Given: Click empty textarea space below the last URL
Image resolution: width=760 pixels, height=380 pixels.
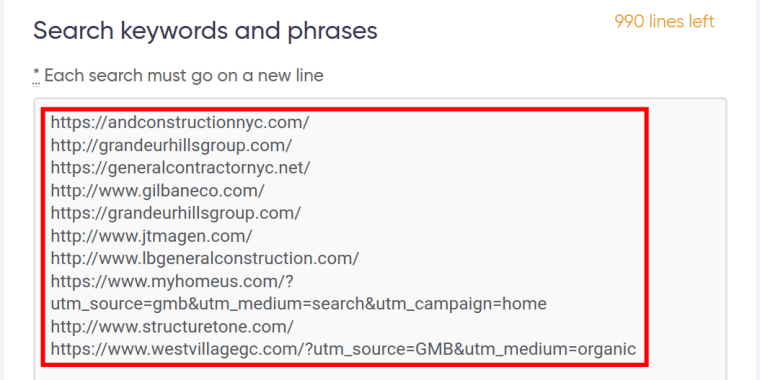Looking at the screenshot, I should [380, 372].
